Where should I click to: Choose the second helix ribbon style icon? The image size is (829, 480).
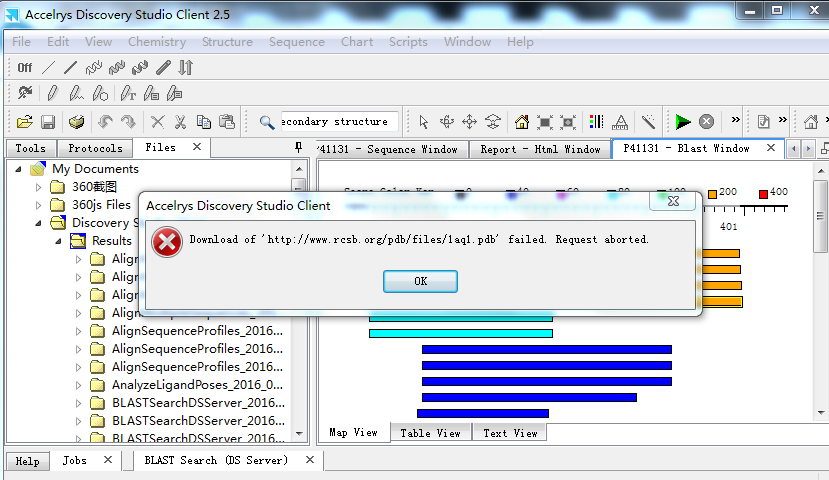pyautogui.click(x=117, y=68)
